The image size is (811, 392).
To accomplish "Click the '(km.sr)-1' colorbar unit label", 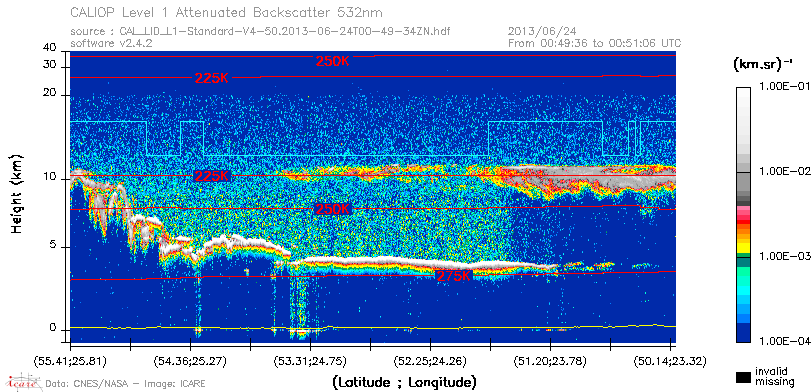I will coord(762,64).
